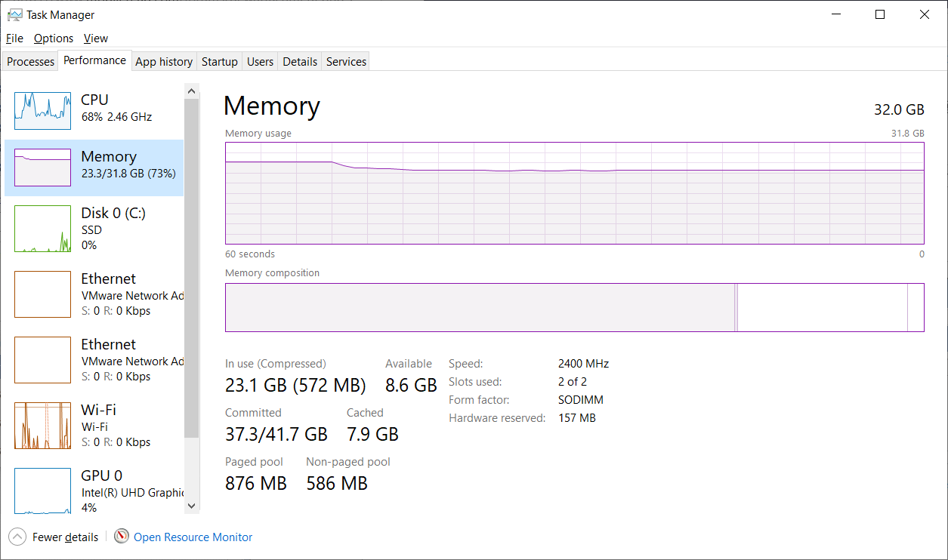Select the CPU mini graph thumbnail
Screen dimensions: 948x560
tap(42, 110)
